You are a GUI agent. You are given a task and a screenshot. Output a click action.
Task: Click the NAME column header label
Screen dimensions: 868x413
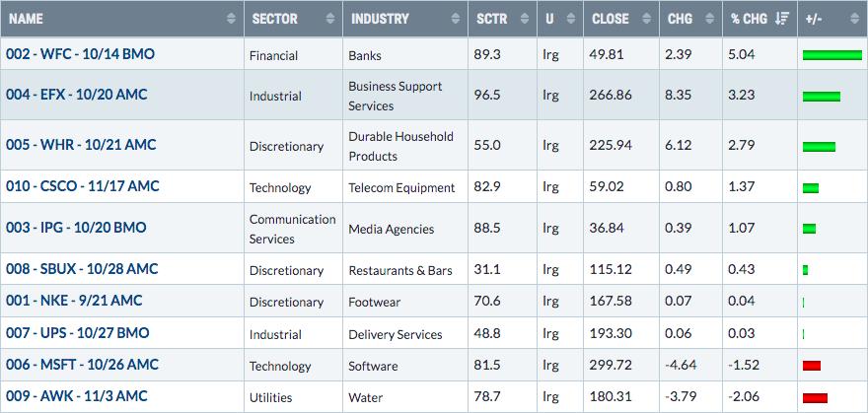(x=26, y=19)
